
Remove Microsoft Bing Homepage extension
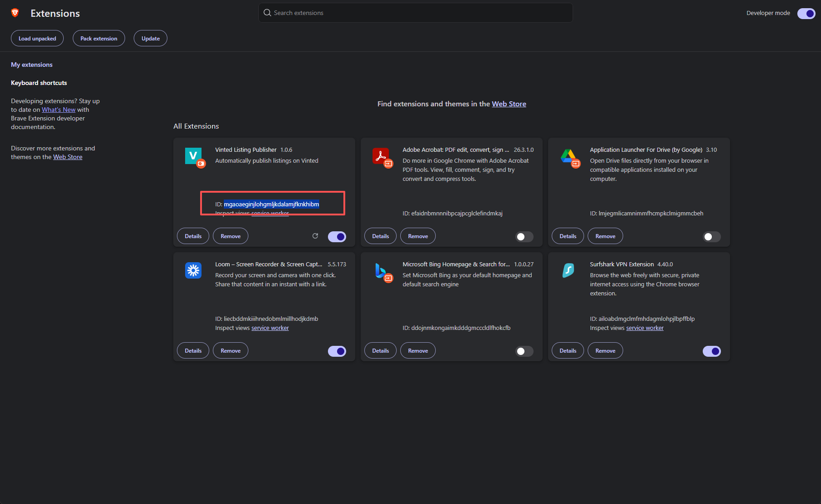click(418, 350)
